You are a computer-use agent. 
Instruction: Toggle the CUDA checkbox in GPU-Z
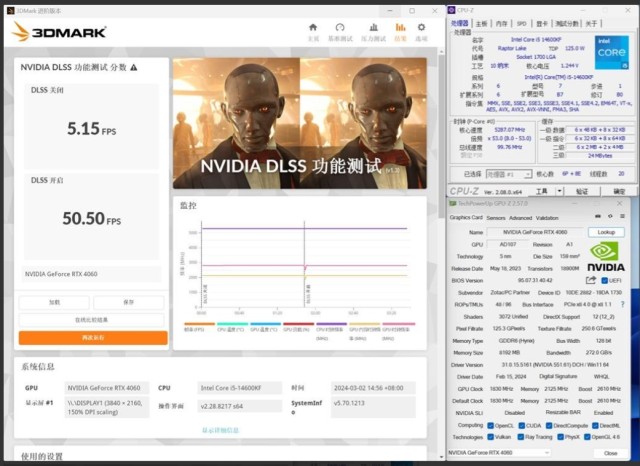pos(522,426)
